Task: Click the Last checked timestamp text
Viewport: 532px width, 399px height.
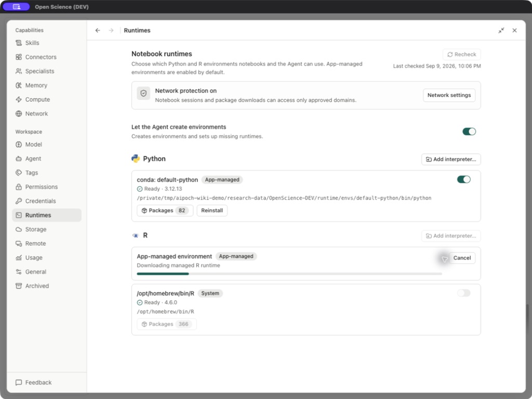Action: 436,66
